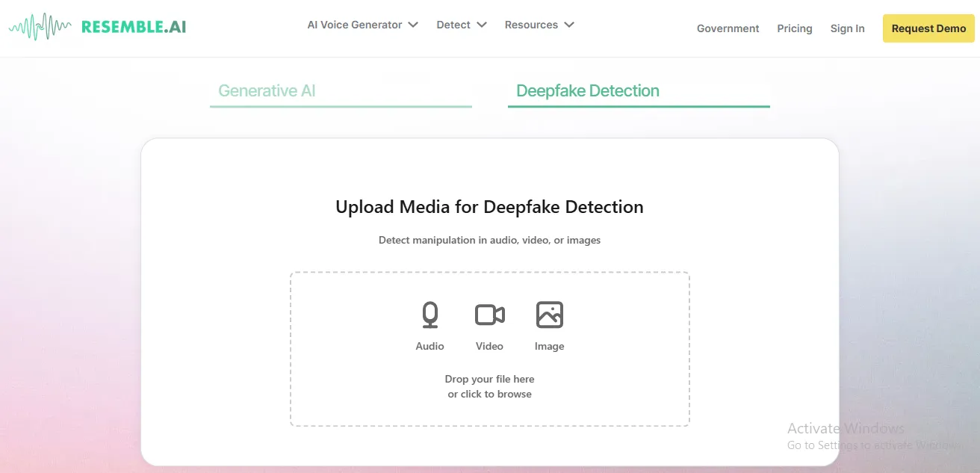Image resolution: width=980 pixels, height=473 pixels.
Task: Select the Video camera icon
Action: [490, 315]
